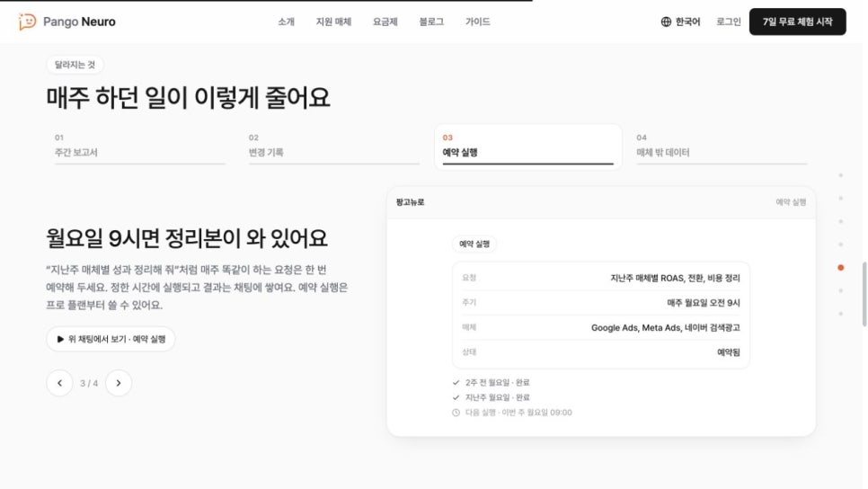The height and width of the screenshot is (489, 868).
Task: Start the 7일 무료 체험 시작 button
Action: click(797, 22)
